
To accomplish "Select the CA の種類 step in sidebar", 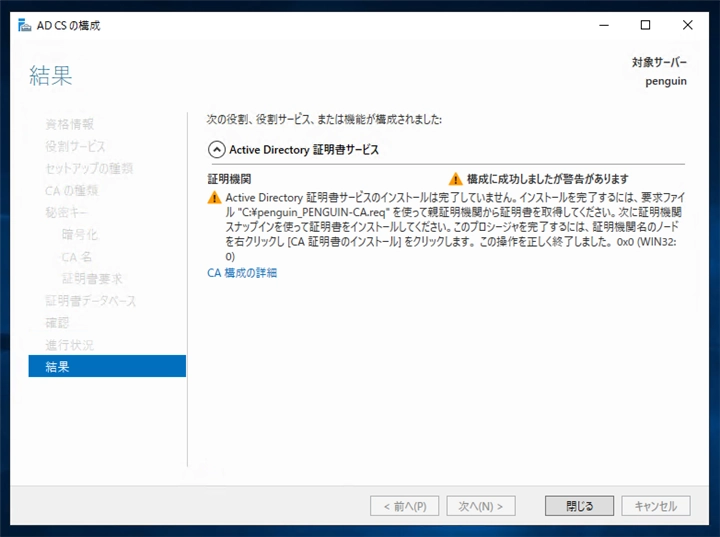I will (x=72, y=190).
